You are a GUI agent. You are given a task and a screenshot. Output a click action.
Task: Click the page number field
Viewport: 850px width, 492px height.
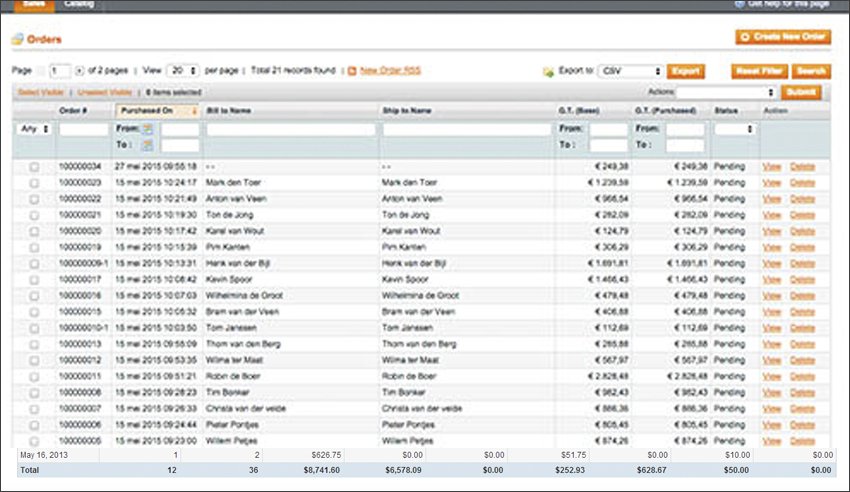(60, 71)
